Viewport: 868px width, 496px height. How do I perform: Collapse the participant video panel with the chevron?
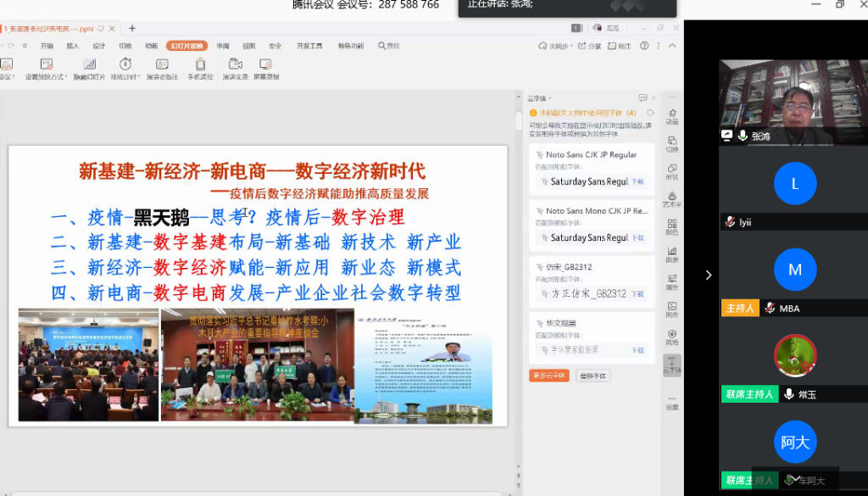tap(709, 275)
